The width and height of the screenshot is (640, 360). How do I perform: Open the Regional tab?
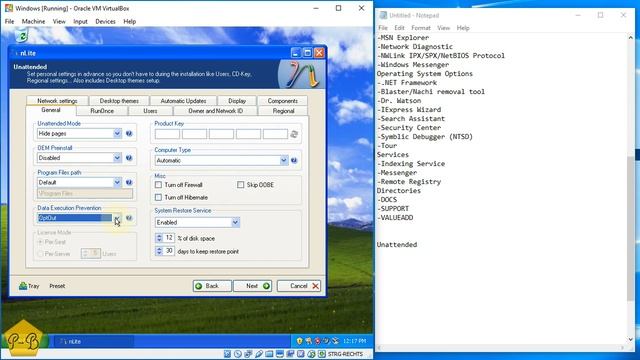pos(283,111)
